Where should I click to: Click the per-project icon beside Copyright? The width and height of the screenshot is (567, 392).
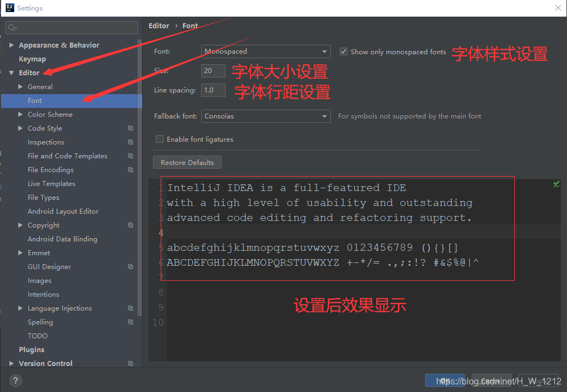(x=130, y=225)
